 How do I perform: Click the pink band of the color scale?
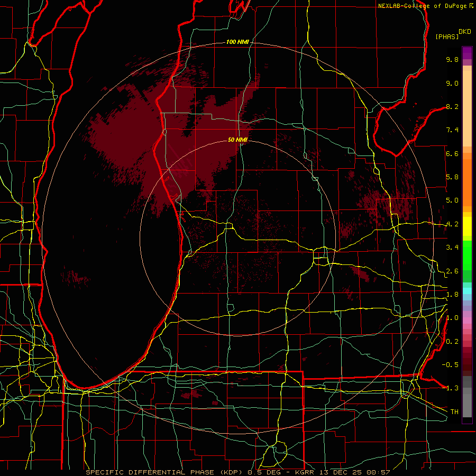(467, 321)
